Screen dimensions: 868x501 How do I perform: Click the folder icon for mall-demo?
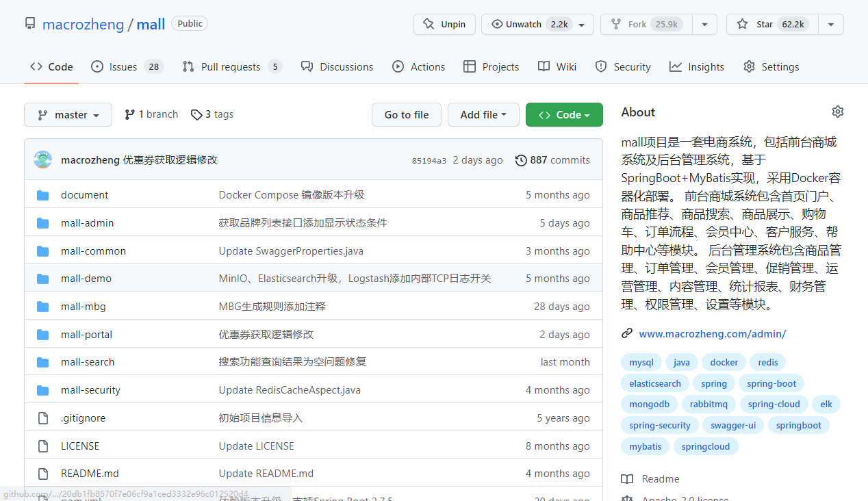coord(43,279)
